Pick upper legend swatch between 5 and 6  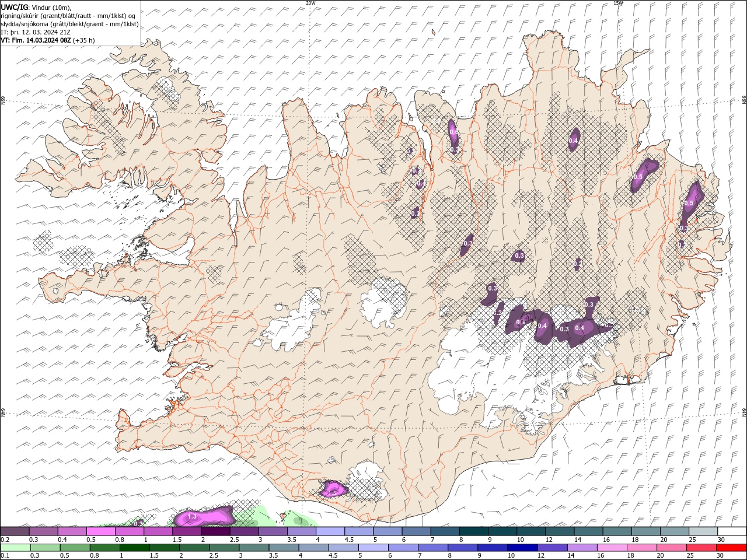(x=388, y=531)
